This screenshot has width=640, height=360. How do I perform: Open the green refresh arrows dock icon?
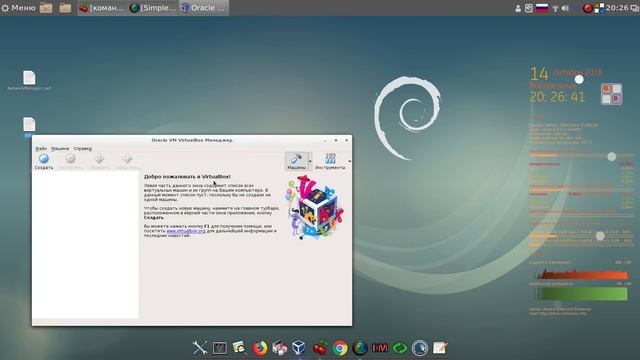400,348
